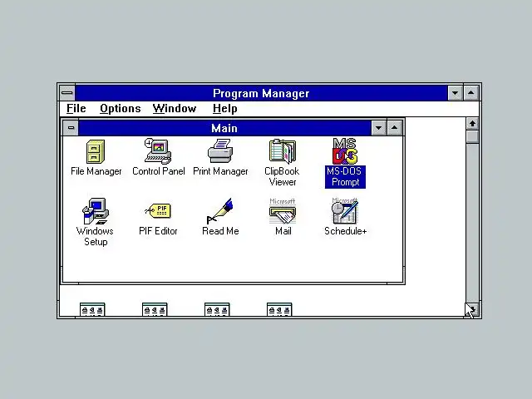Maximize the Program Manager window
The height and width of the screenshot is (399, 532).
471,92
